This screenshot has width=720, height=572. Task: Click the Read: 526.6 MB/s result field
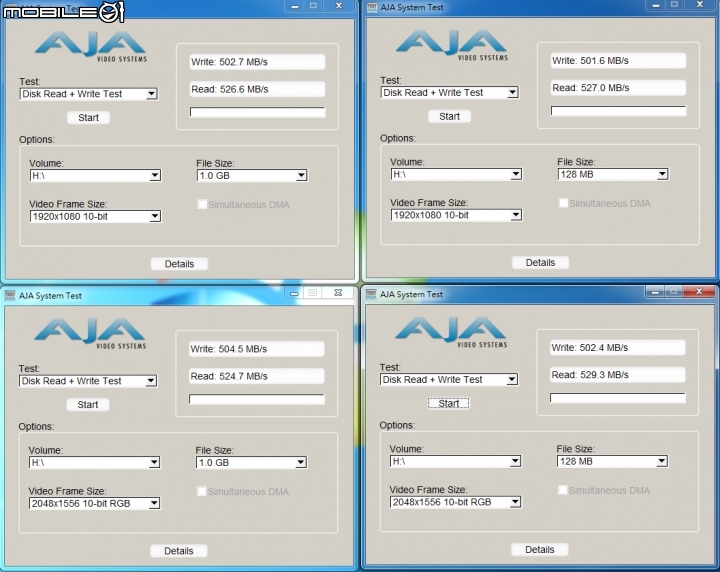tap(257, 89)
